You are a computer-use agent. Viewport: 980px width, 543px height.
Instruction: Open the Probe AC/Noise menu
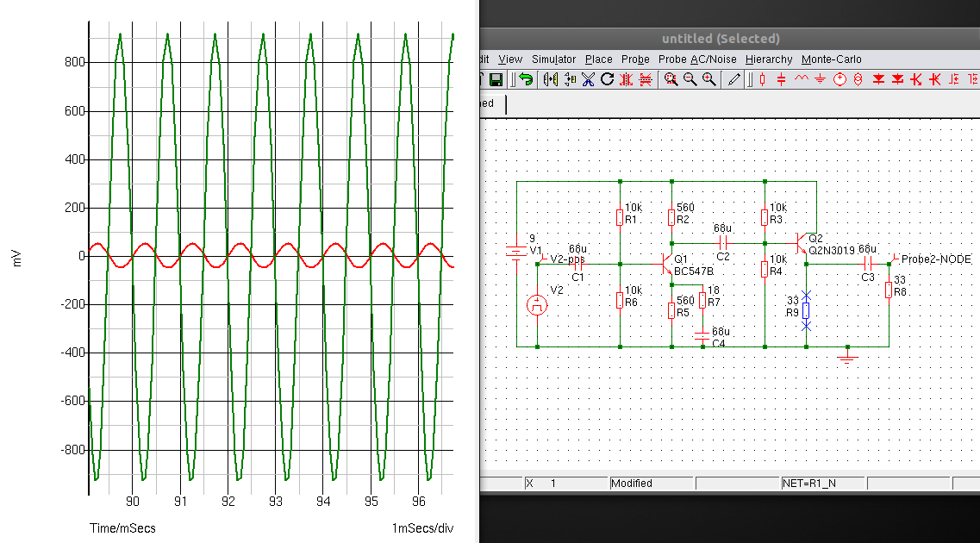698,59
